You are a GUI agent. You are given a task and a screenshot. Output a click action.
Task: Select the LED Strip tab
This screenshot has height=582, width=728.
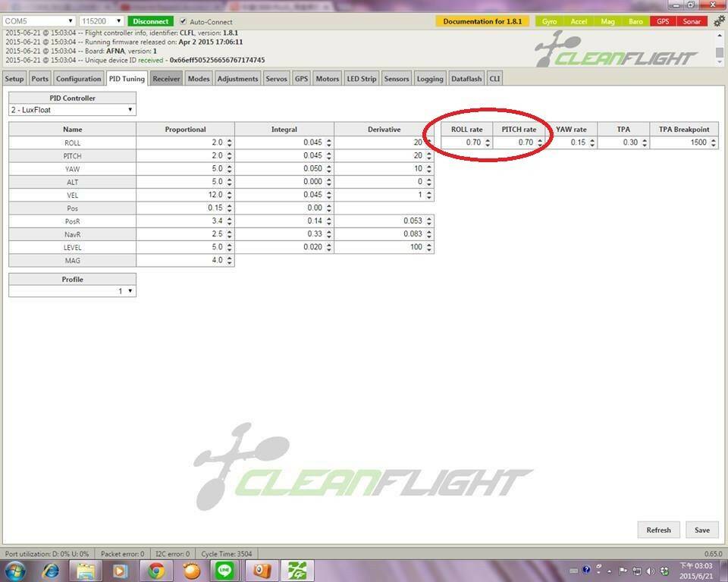pos(362,79)
